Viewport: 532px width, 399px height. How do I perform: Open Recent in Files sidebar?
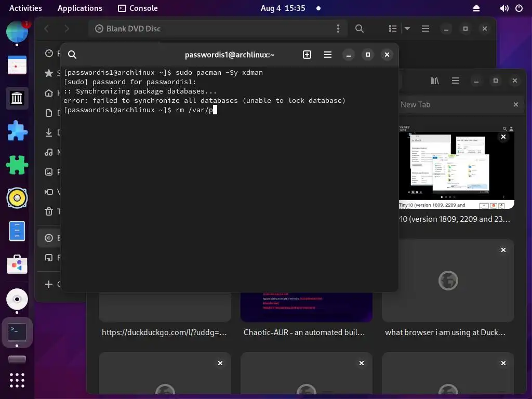coord(49,54)
